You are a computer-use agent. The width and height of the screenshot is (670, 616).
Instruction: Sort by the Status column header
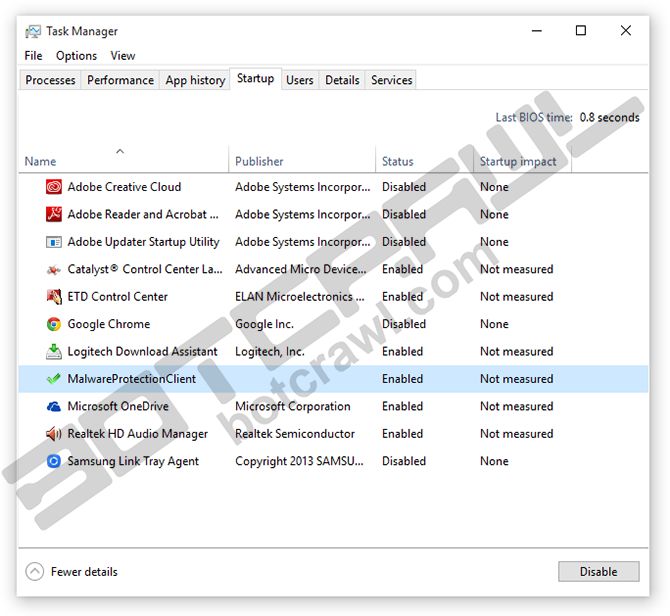pos(424,159)
